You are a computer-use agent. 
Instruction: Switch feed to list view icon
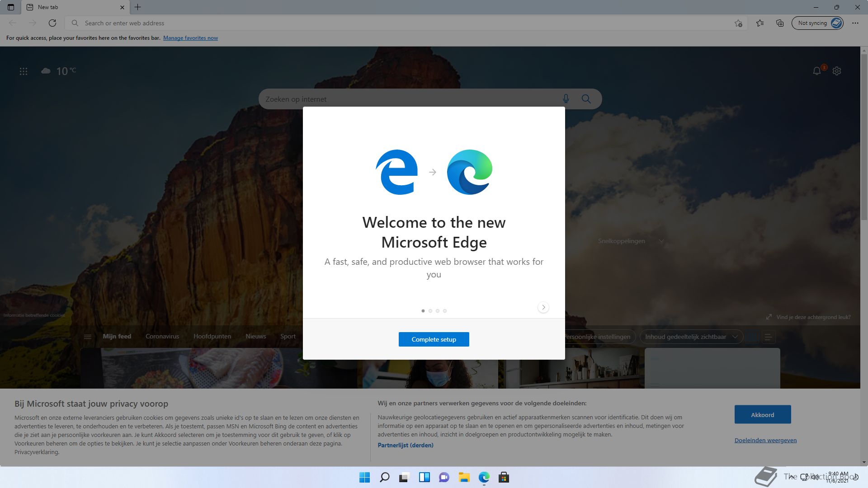click(x=768, y=337)
